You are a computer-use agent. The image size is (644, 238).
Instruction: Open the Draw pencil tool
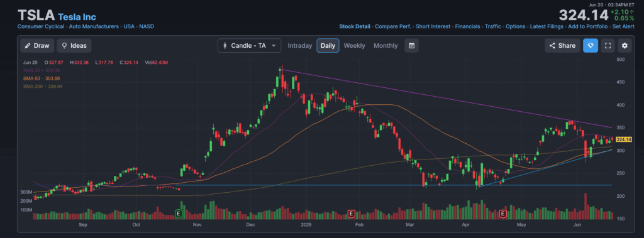tap(37, 46)
